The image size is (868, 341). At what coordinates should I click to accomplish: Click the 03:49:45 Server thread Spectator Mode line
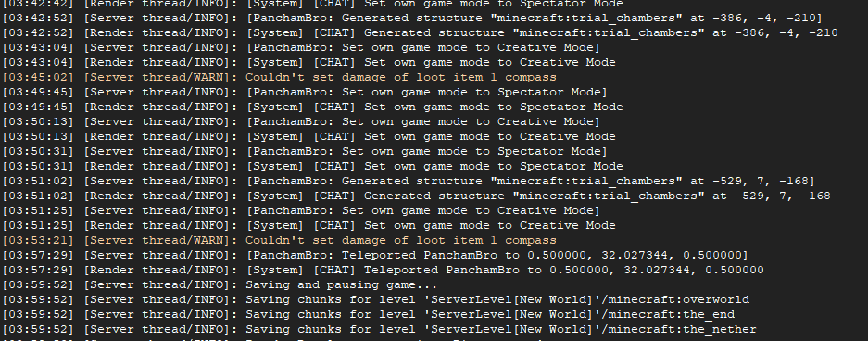coord(305,92)
